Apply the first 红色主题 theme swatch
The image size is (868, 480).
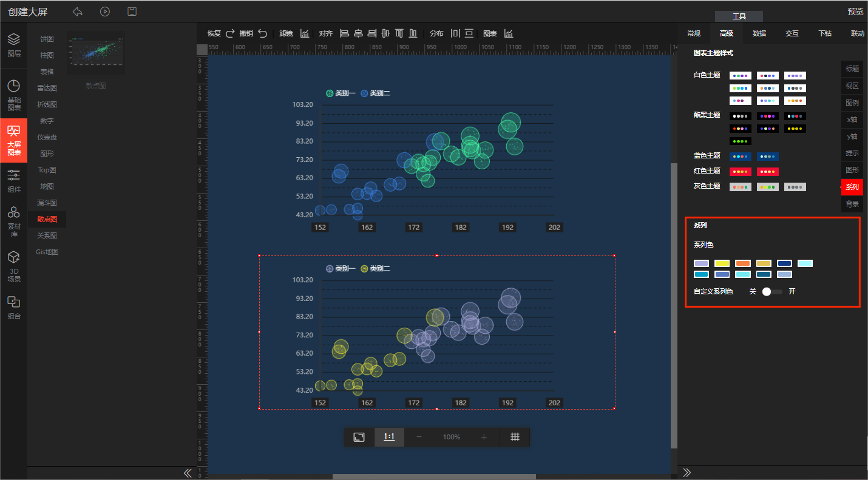pyautogui.click(x=741, y=172)
